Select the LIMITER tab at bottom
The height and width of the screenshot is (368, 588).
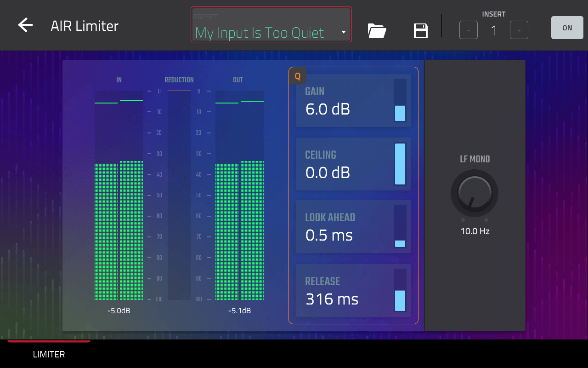pos(49,354)
